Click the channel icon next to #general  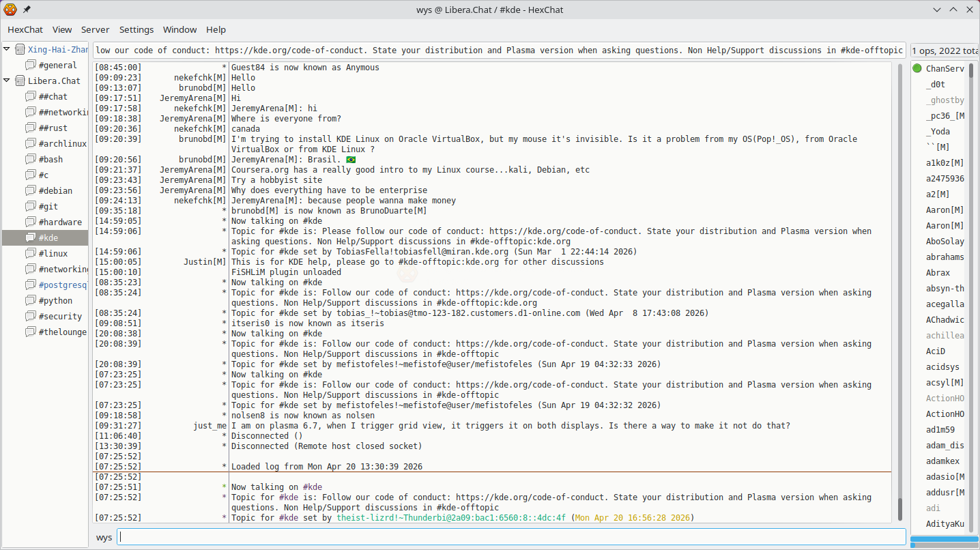click(31, 65)
